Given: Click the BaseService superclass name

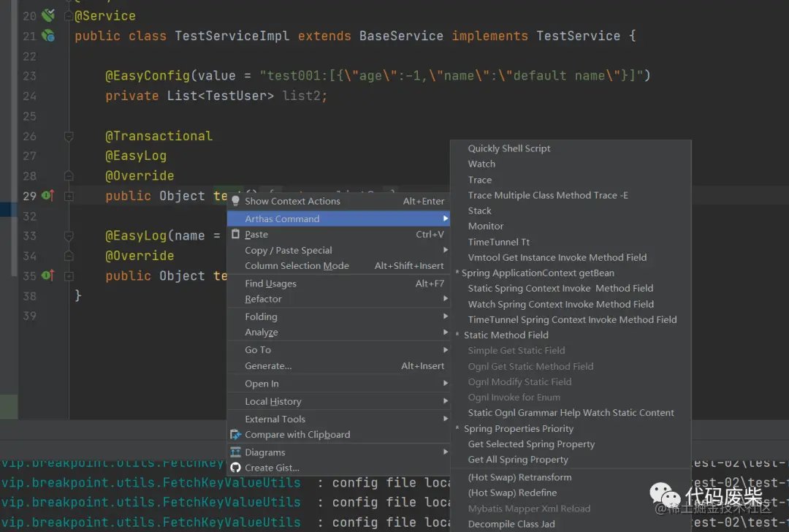Looking at the screenshot, I should point(401,36).
